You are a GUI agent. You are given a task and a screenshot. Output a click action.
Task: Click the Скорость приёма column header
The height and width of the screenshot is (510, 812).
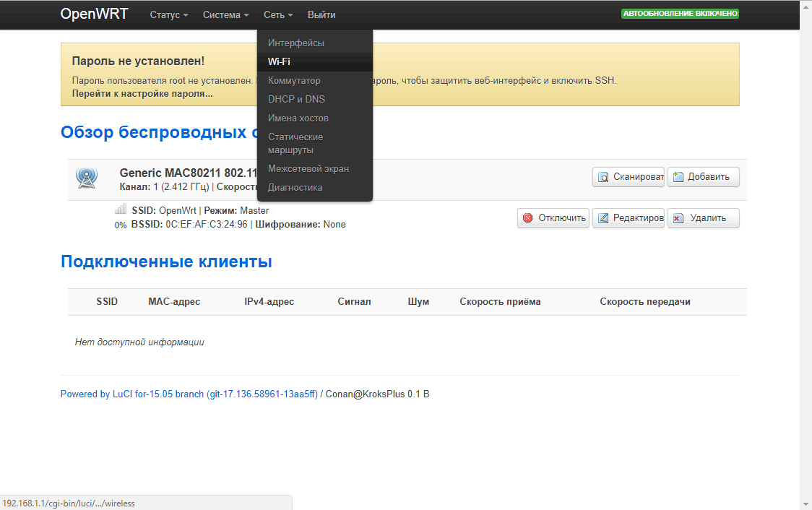tap(500, 301)
